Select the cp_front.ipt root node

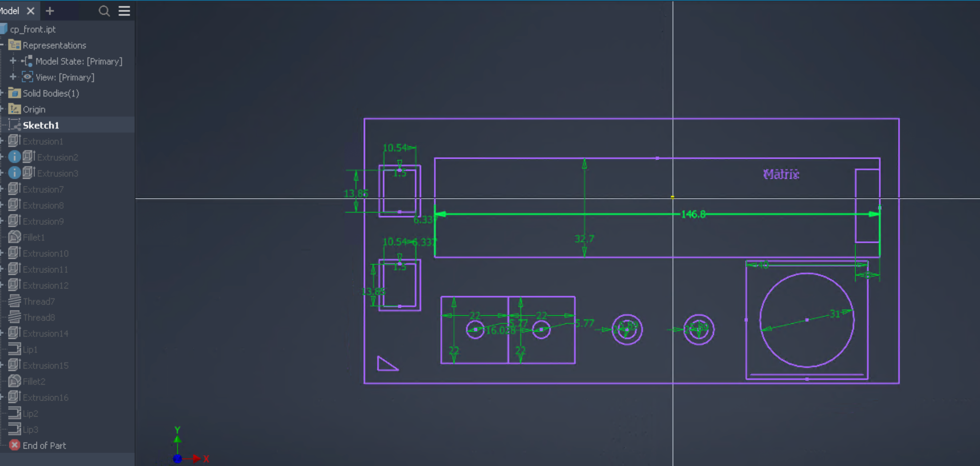click(32, 29)
